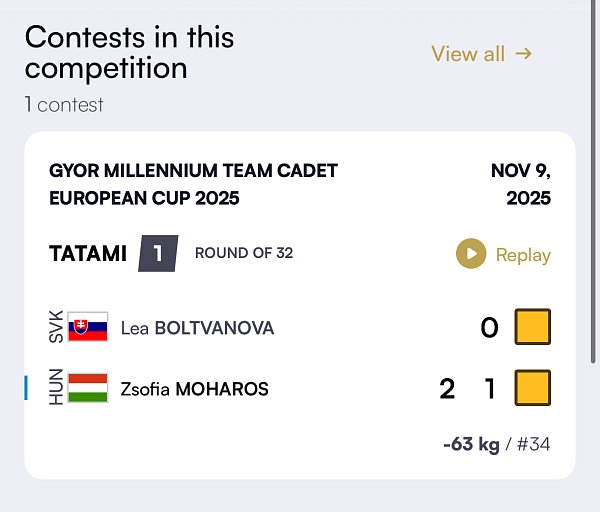Image resolution: width=600 pixels, height=512 pixels.
Task: Click the Contests in this competition heading
Action: (130, 53)
